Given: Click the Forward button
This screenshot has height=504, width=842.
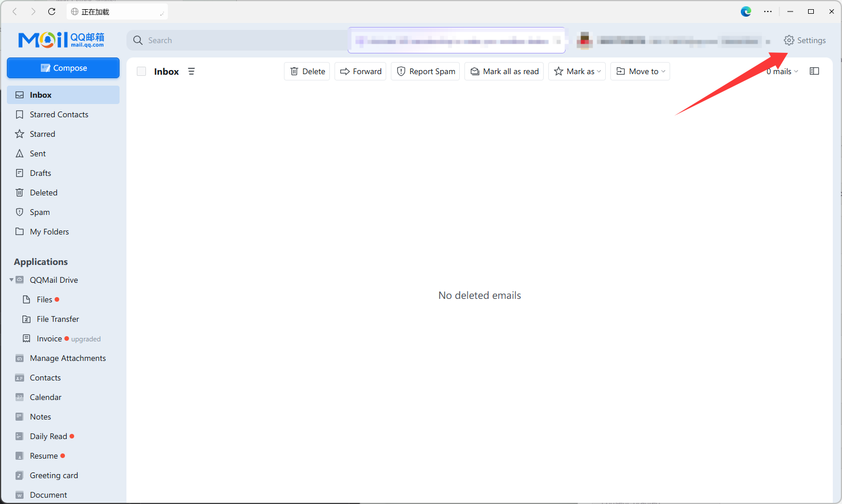Looking at the screenshot, I should [360, 71].
